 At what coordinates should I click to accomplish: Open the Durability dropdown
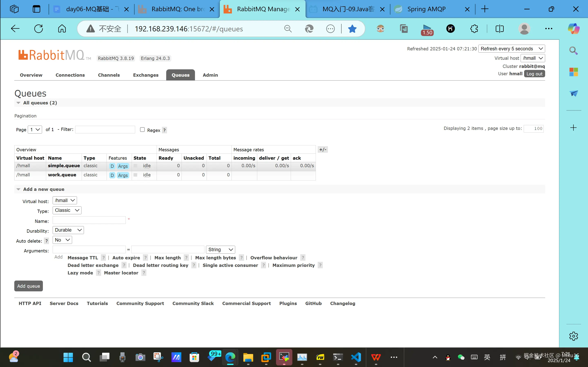[x=68, y=230]
